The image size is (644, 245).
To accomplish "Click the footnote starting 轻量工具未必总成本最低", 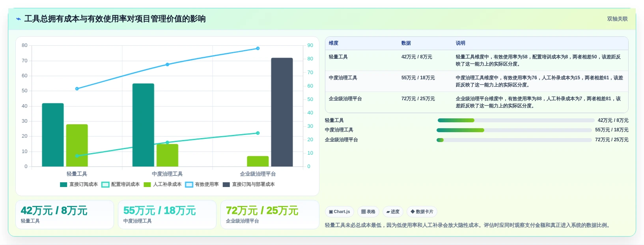I will (468, 225).
